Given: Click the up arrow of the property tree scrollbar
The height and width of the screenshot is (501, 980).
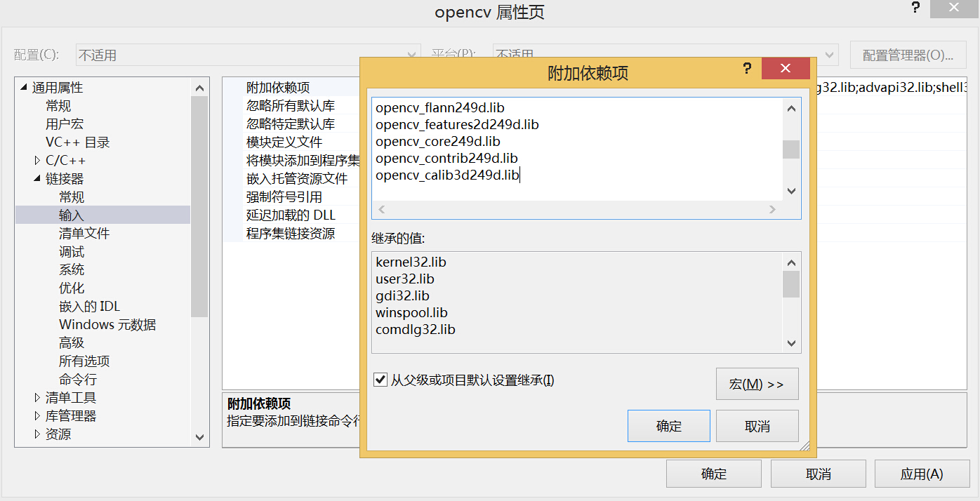Looking at the screenshot, I should [x=199, y=88].
